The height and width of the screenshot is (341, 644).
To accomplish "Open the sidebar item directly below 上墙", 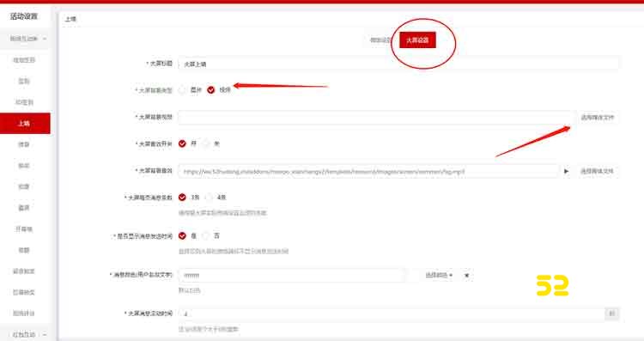I will click(25, 144).
